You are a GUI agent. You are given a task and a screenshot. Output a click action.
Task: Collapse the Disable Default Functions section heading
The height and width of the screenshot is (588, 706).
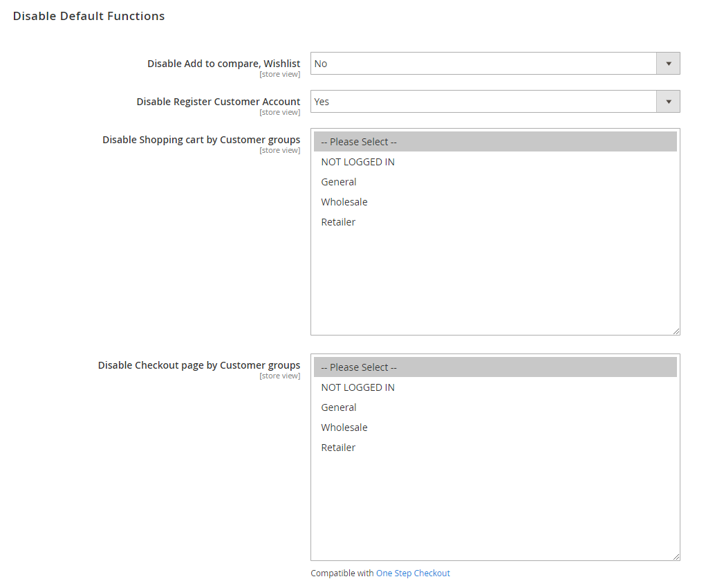click(x=89, y=16)
